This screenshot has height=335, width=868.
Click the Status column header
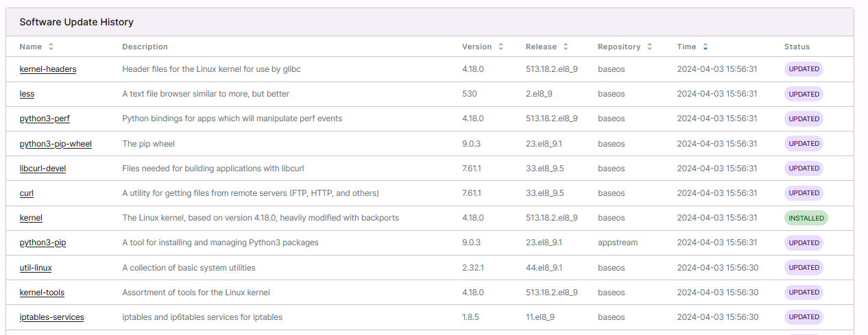pos(797,47)
